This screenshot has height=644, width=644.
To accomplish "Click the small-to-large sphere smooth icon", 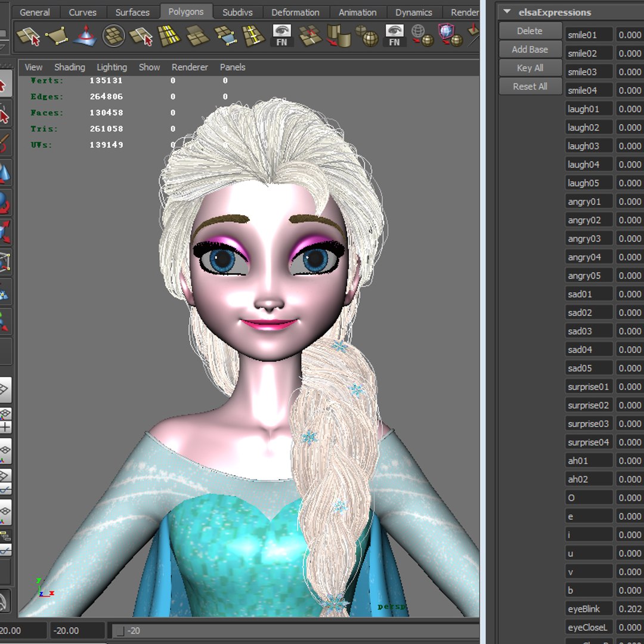I will [366, 36].
